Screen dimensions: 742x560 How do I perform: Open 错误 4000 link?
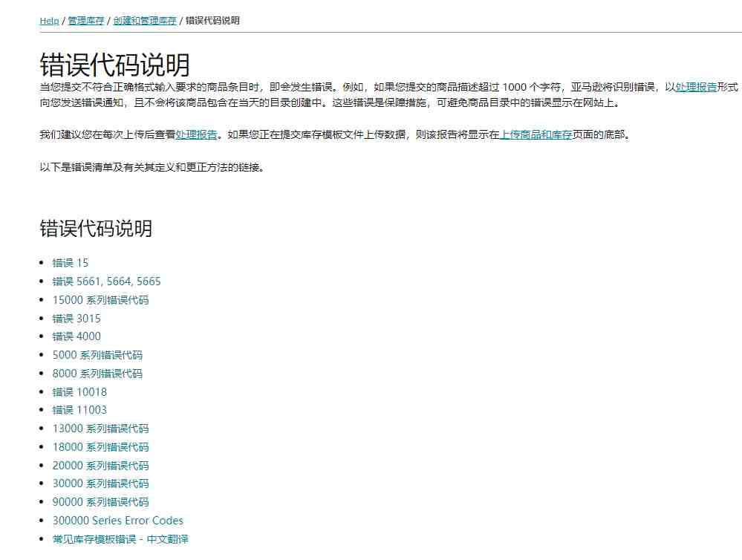coord(77,336)
